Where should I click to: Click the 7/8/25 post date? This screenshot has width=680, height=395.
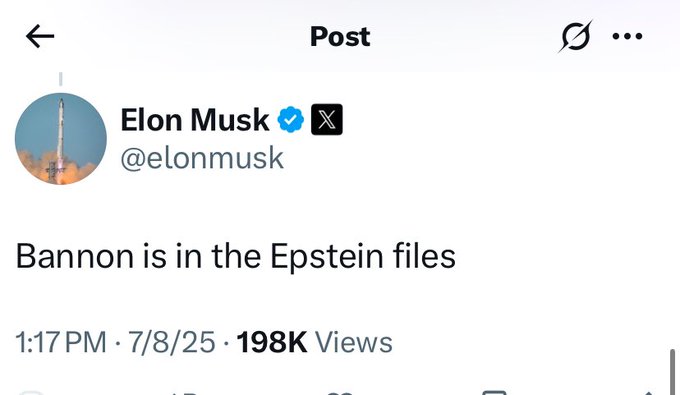tap(172, 342)
